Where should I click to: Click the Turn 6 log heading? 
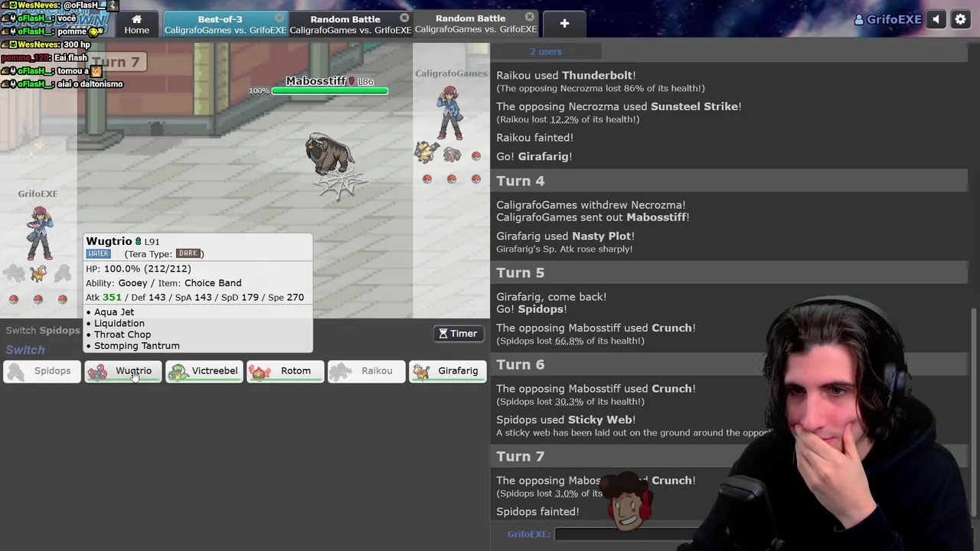point(521,364)
